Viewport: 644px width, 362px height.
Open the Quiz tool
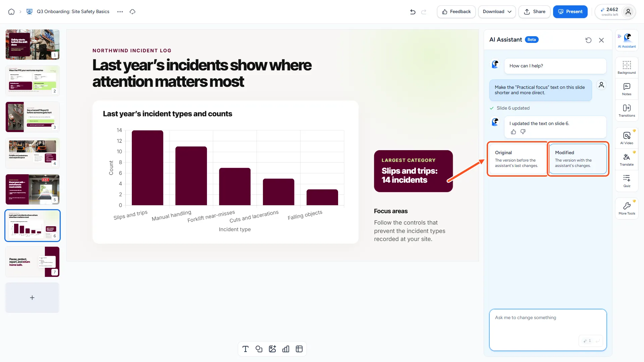click(627, 181)
